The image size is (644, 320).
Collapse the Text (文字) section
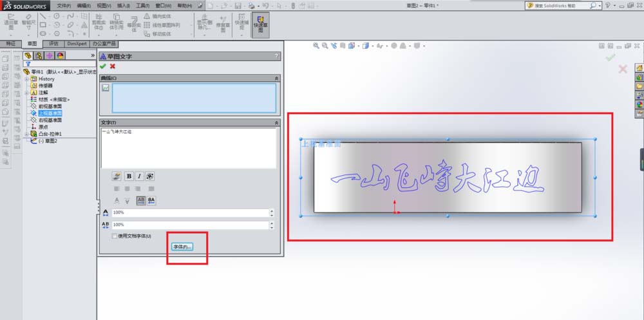pos(276,122)
